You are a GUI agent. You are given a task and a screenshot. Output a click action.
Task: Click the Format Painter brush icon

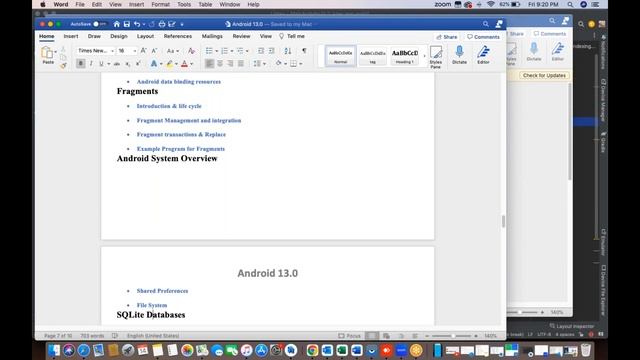click(x=63, y=65)
